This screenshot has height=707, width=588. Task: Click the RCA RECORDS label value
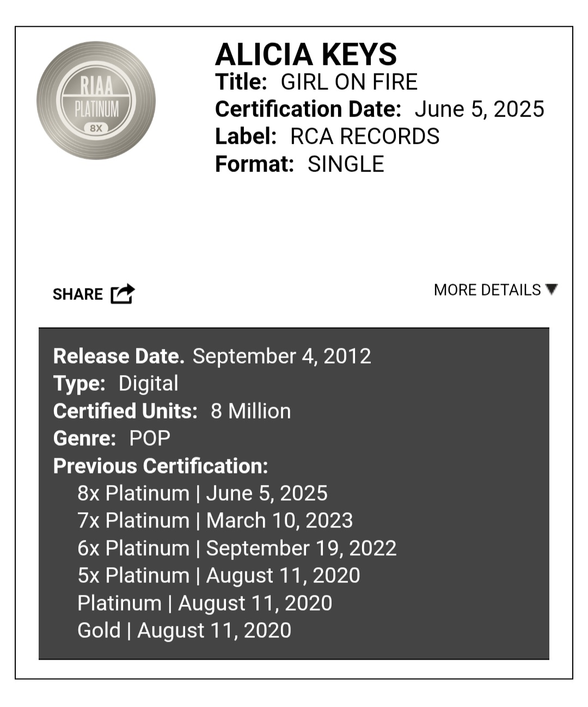[365, 137]
